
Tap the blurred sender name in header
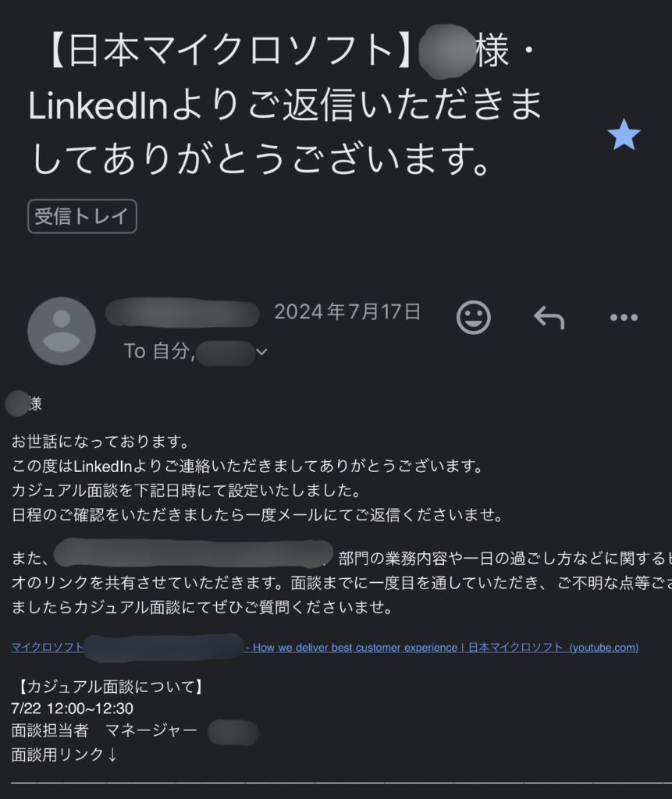coord(182,313)
